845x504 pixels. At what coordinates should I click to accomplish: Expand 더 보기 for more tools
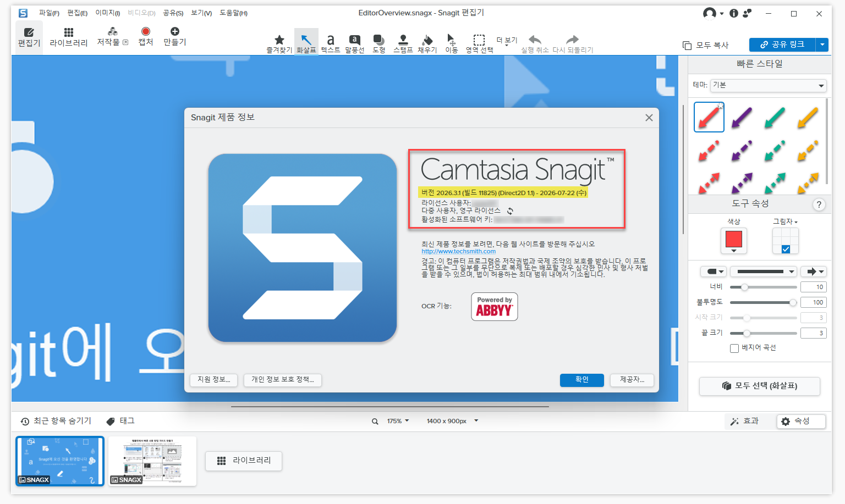pos(507,40)
